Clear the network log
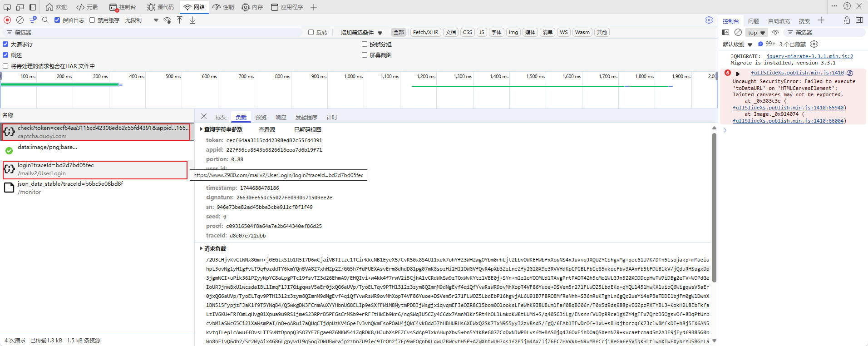This screenshot has width=868, height=346. click(x=20, y=20)
